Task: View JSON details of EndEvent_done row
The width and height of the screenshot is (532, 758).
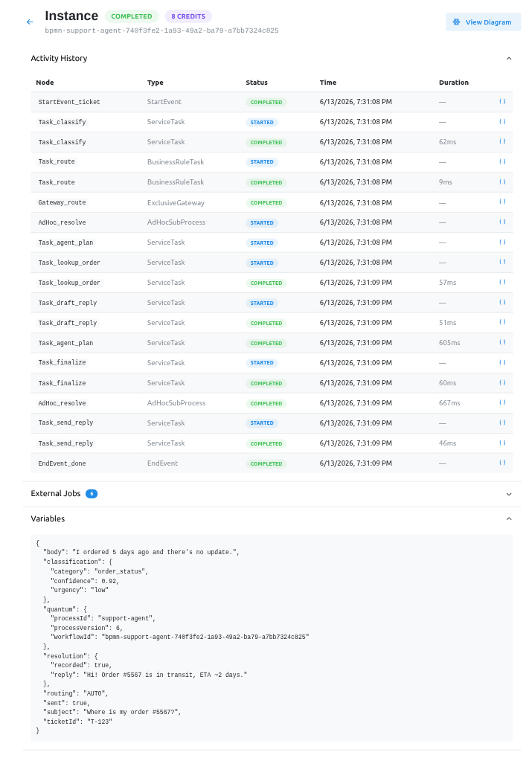Action: coord(502,463)
